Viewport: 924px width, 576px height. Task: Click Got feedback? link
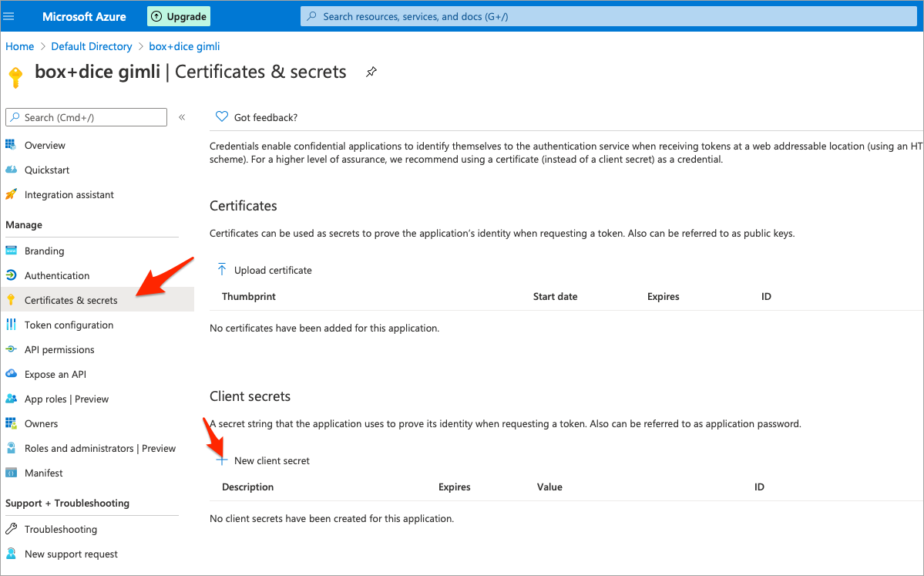(x=266, y=117)
